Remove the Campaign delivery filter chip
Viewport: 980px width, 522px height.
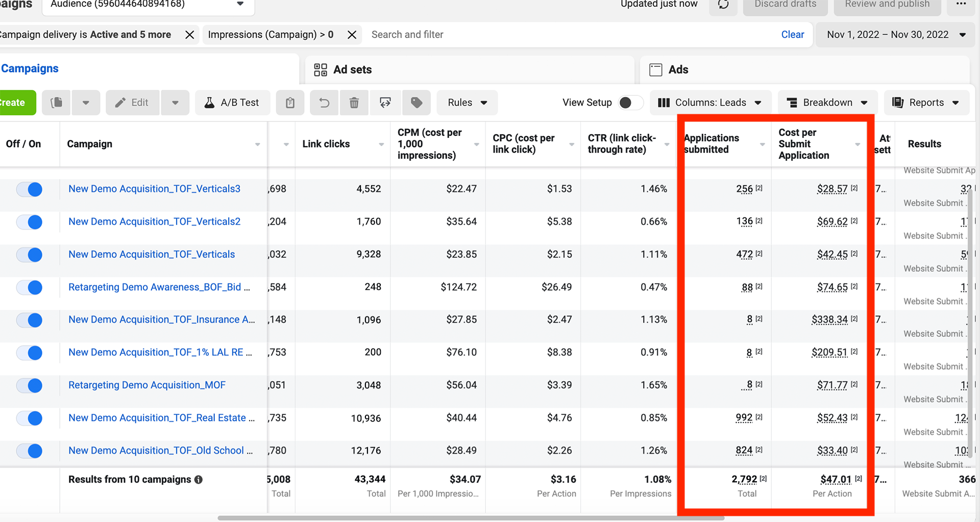(x=189, y=35)
